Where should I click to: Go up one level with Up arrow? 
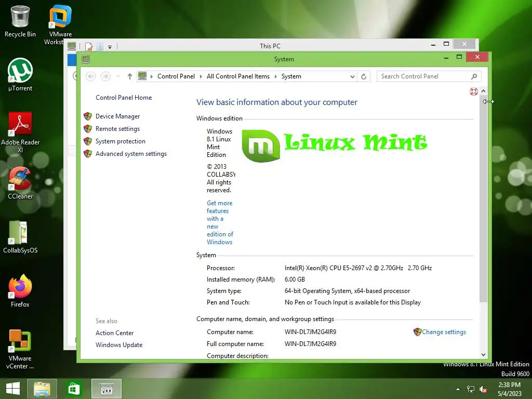coord(129,76)
